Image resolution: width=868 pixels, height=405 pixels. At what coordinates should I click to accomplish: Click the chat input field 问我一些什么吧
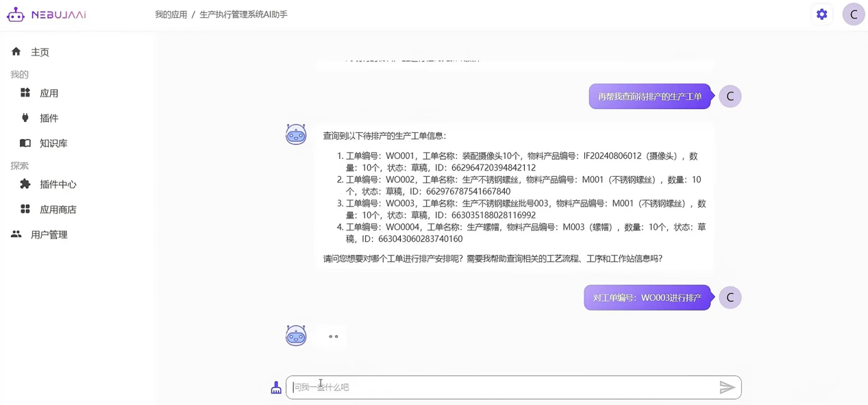[x=500, y=387]
